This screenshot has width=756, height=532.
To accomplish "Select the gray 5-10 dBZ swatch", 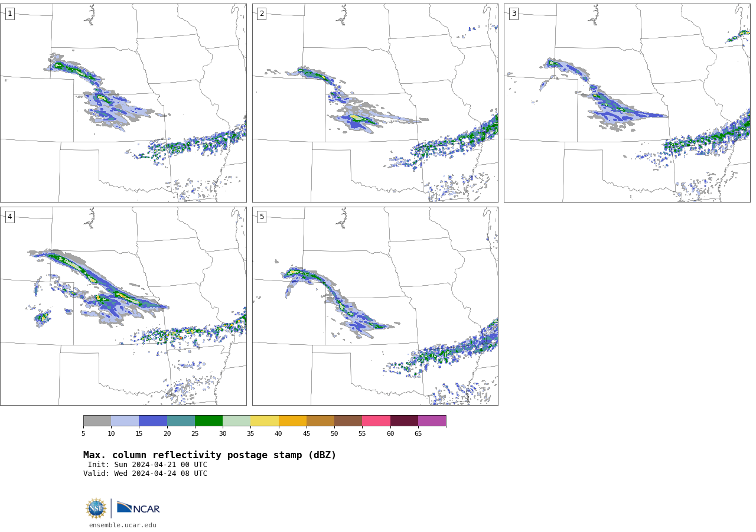I will (97, 420).
